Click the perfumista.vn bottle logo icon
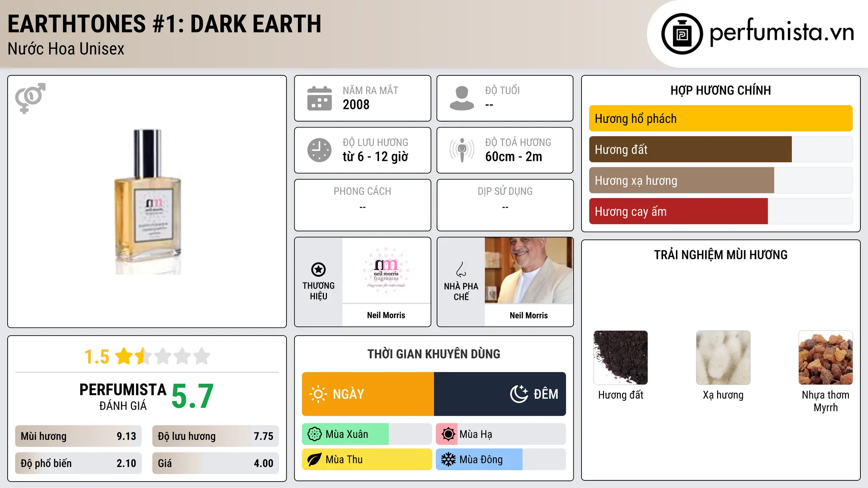 click(x=682, y=34)
